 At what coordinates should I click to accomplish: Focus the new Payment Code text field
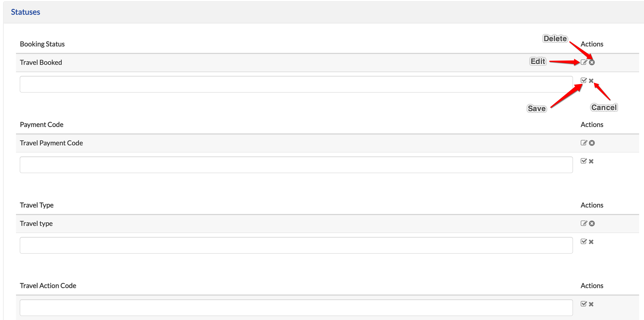tap(296, 165)
